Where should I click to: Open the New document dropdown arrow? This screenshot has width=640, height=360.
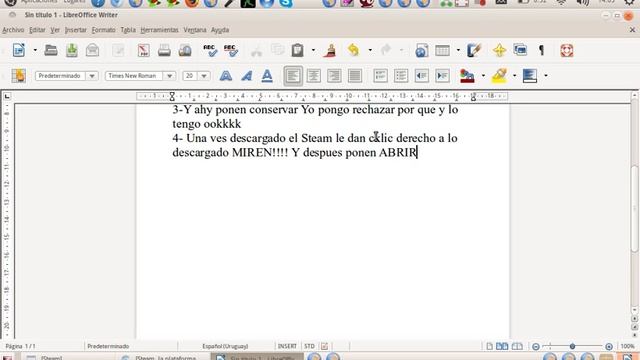35,50
